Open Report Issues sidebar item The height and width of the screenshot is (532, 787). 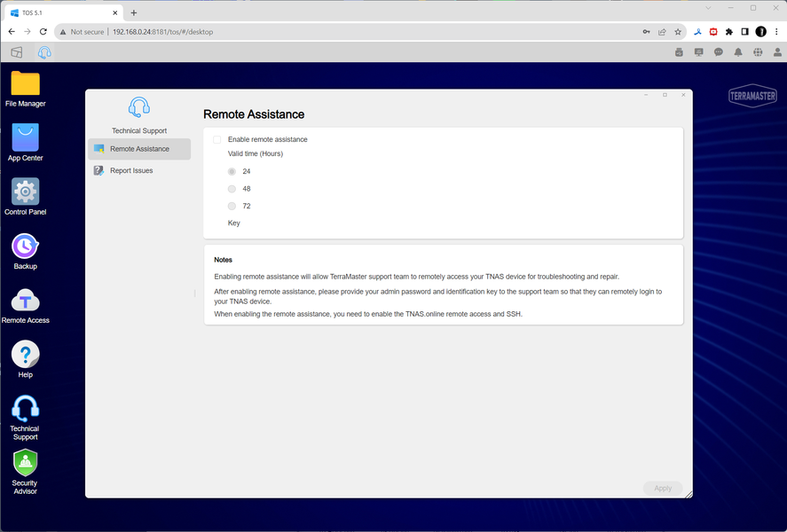[139, 170]
